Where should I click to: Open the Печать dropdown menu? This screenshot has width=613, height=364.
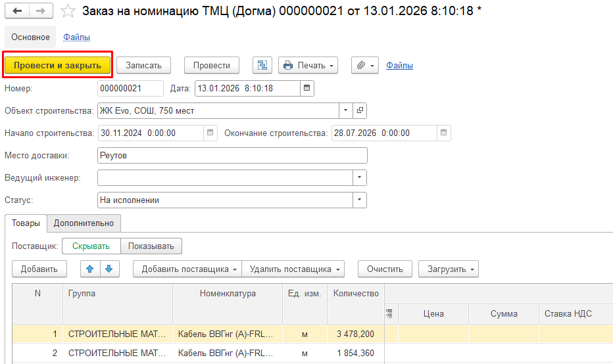click(x=308, y=65)
